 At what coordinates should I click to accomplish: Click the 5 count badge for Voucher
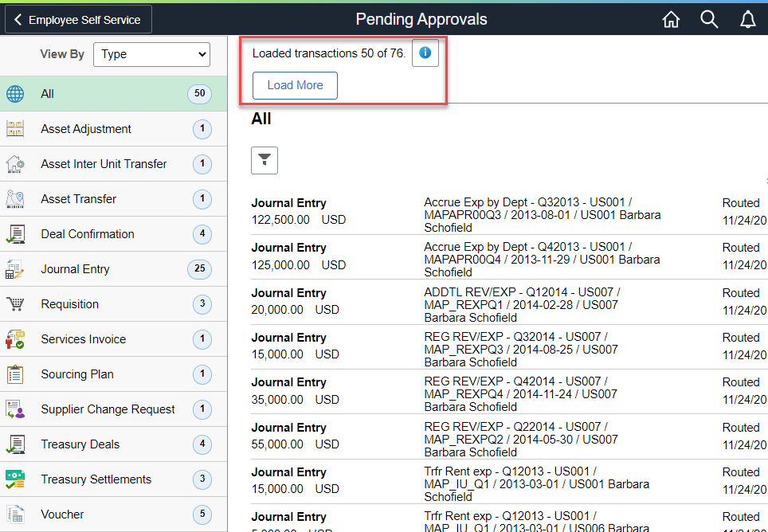202,514
